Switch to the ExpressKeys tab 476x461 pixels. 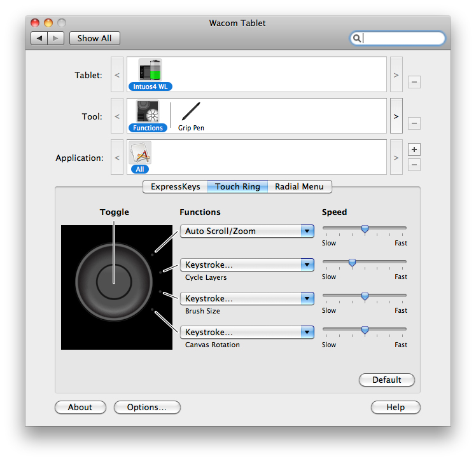[175, 186]
